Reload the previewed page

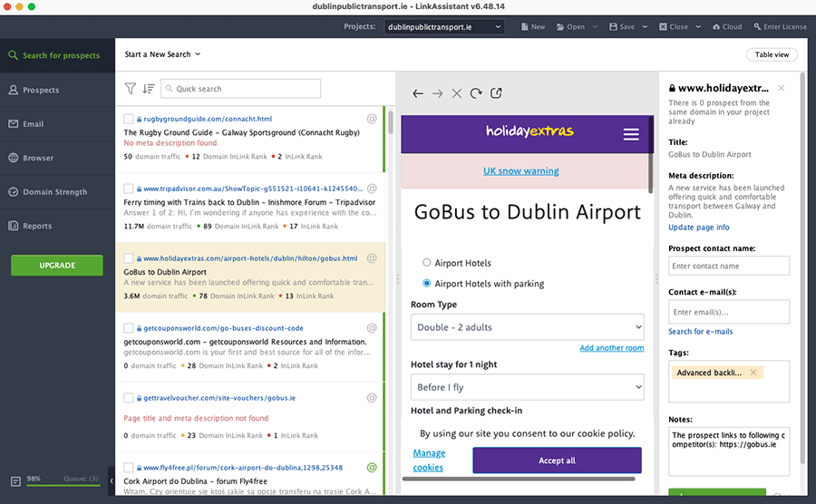click(x=476, y=93)
